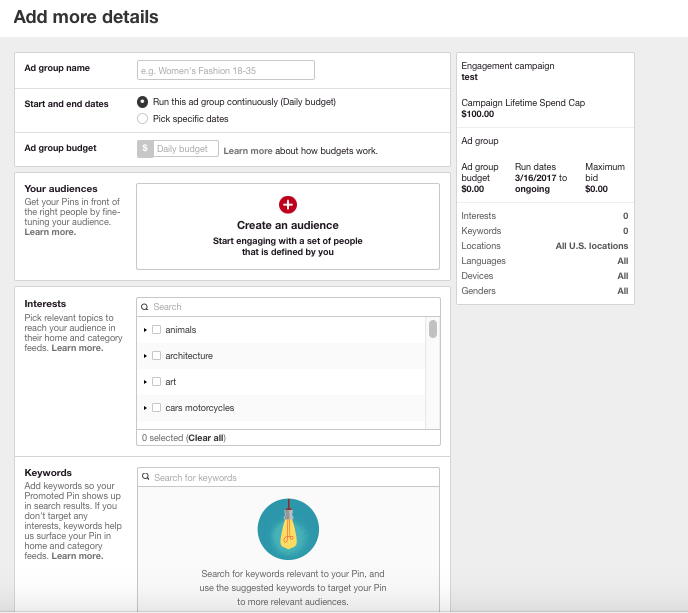Select the Pick specific dates option
Viewport: 688px width, 613px height.
(x=143, y=119)
